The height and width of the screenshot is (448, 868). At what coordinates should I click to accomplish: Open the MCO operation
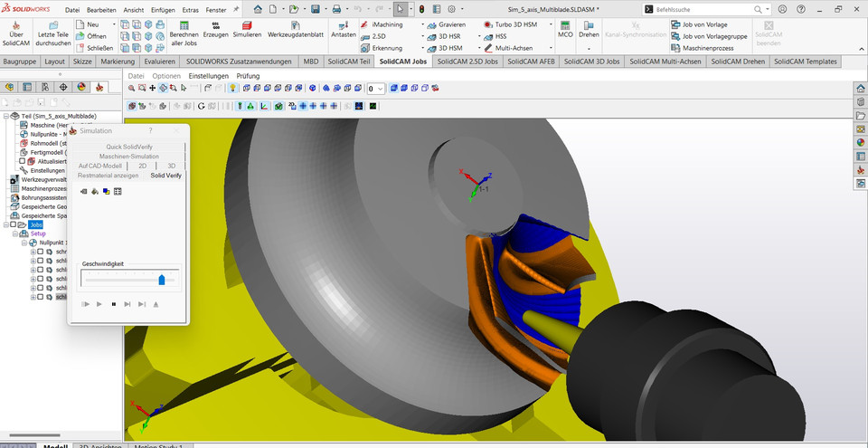tap(565, 30)
